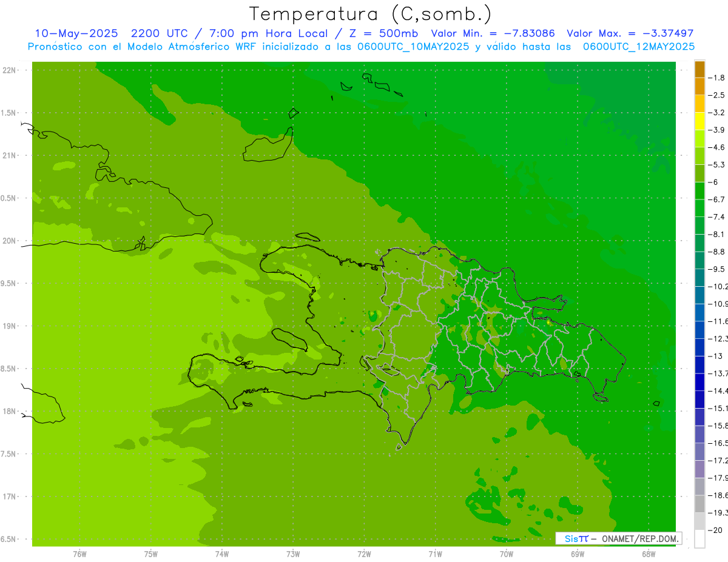Click the '-2.5' color scale label

[717, 95]
